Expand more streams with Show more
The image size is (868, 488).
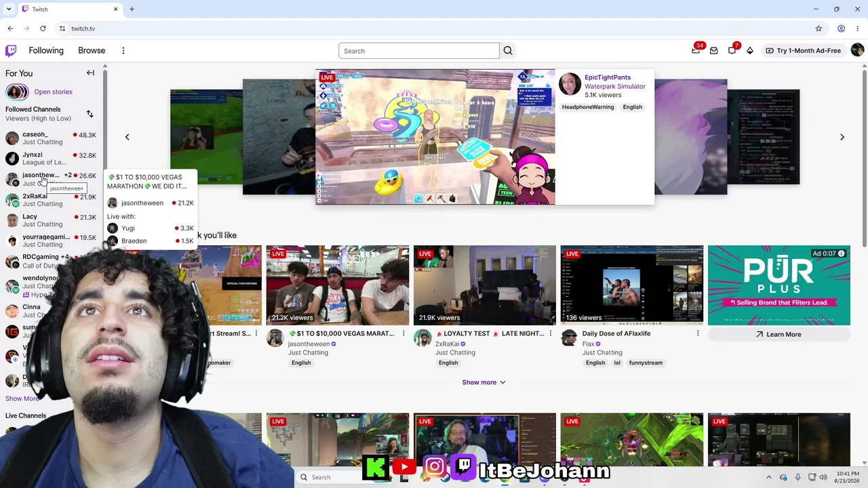pos(484,382)
